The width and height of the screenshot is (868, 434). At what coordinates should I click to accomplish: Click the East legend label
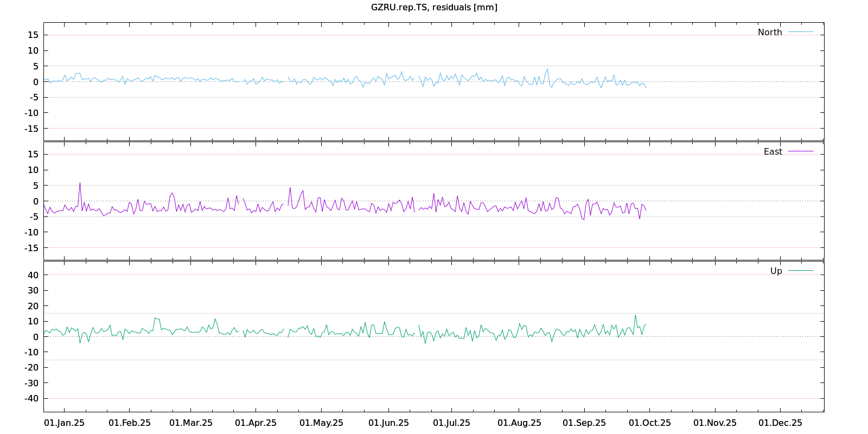click(x=773, y=151)
